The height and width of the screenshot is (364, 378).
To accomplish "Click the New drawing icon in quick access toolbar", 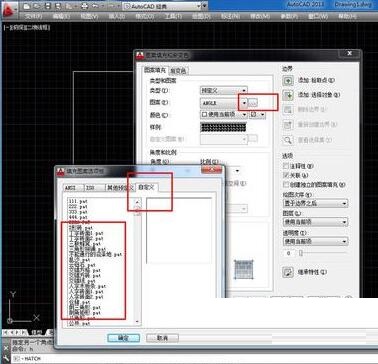I will point(27,6).
